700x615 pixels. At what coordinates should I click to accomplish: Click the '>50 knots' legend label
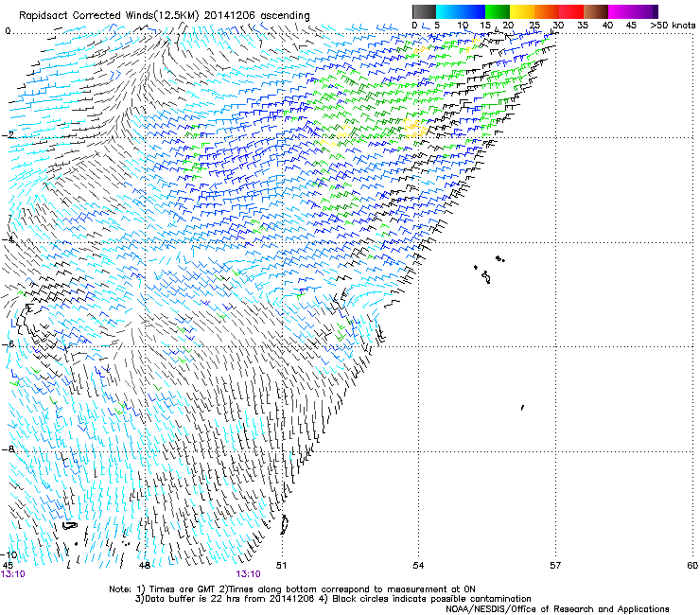click(x=673, y=26)
